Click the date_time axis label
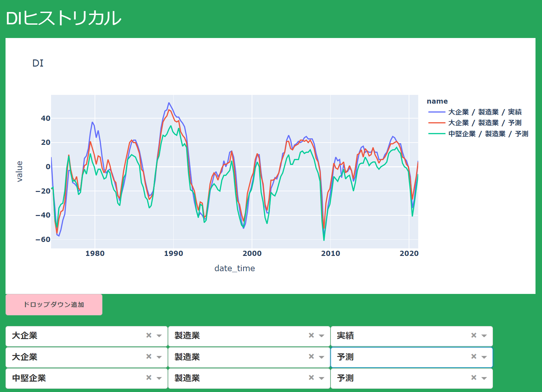542x392 pixels. pos(234,268)
